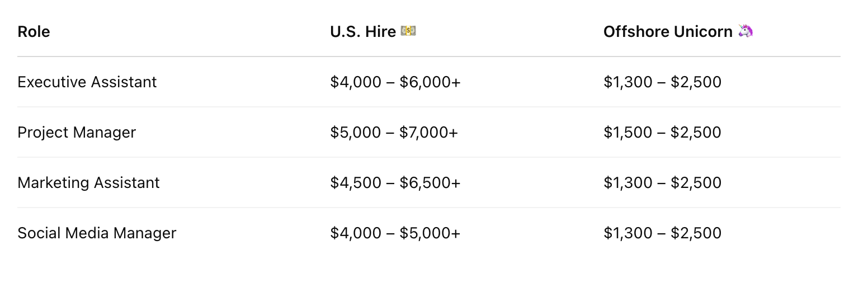Select the $5,000 – $7,000+ salary cell

click(x=394, y=133)
